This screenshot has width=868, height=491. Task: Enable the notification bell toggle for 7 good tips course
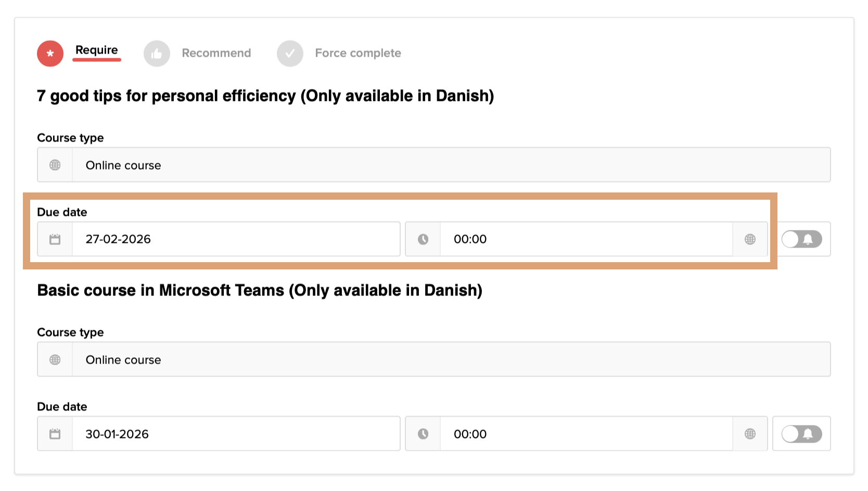pyautogui.click(x=801, y=239)
